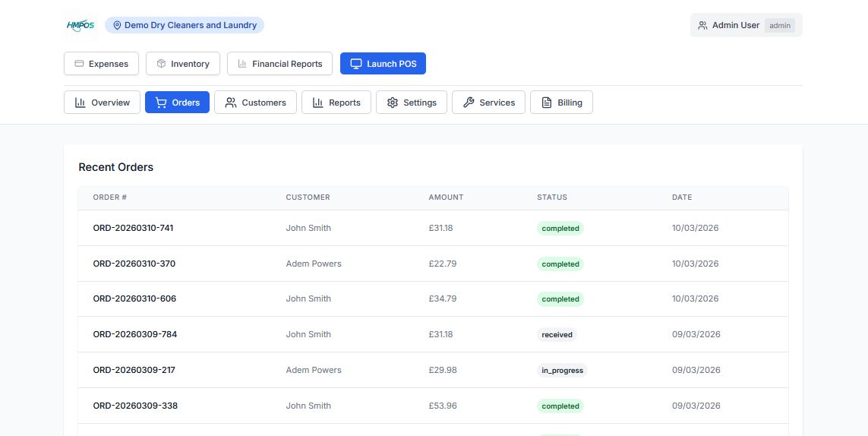Screen dimensions: 868x436
Task: Click the bar chart icon on Reports
Action: pyautogui.click(x=317, y=103)
